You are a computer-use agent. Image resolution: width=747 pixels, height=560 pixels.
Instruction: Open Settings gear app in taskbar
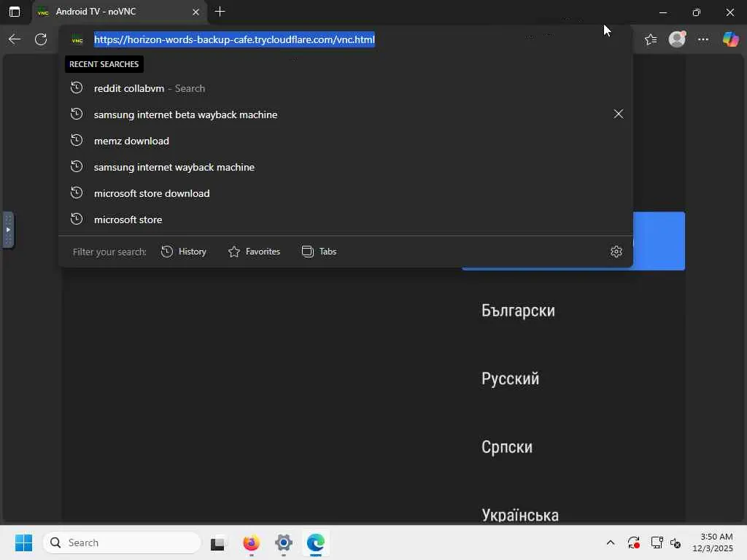[x=284, y=542]
